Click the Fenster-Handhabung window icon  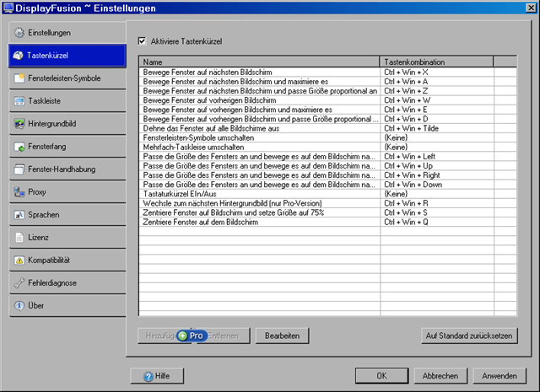coord(19,169)
